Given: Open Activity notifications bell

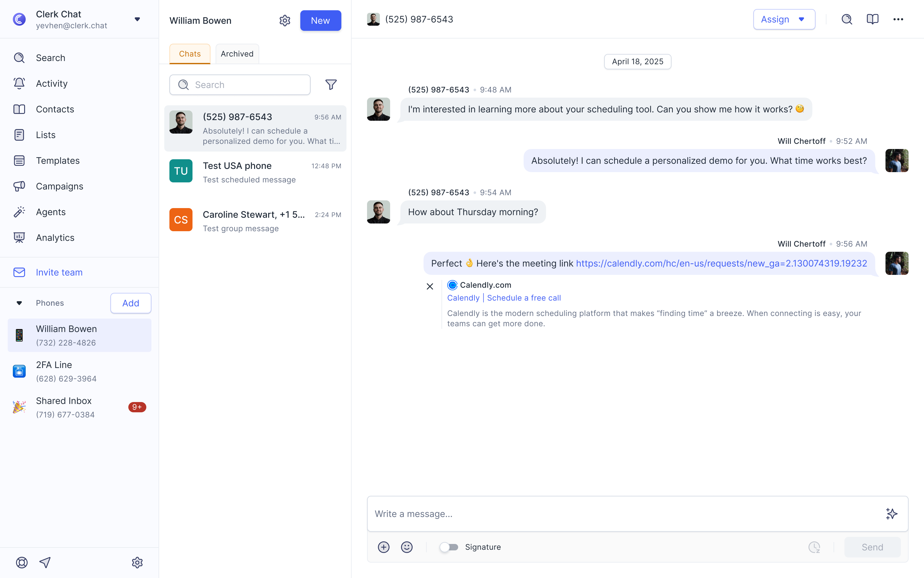Looking at the screenshot, I should [x=80, y=83].
